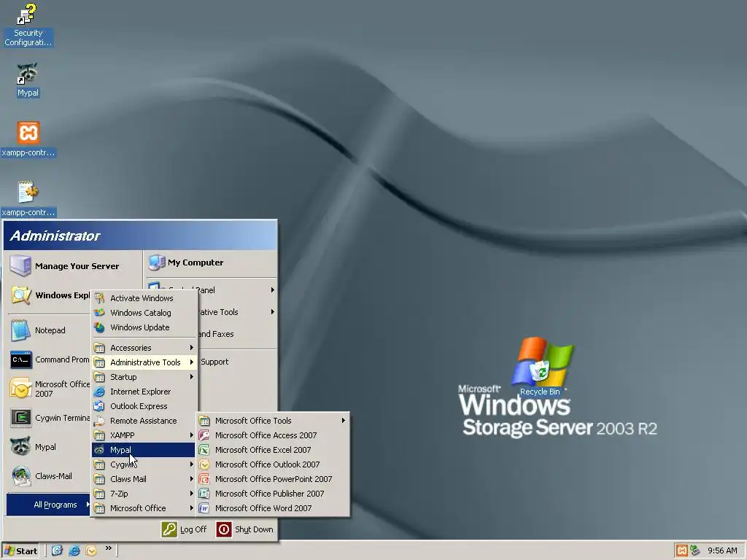Open Help and Support entry
The height and width of the screenshot is (560, 747).
[237, 362]
